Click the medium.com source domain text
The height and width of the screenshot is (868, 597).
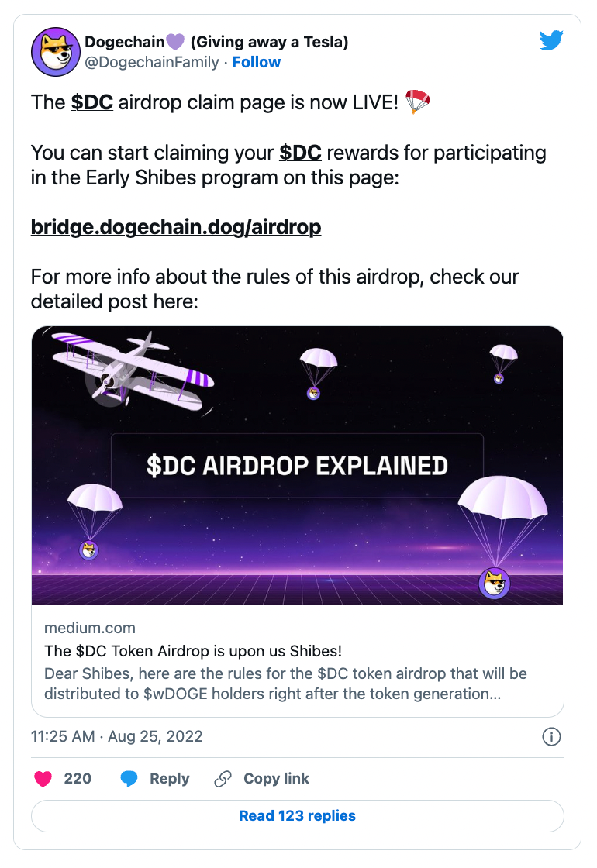coord(90,628)
